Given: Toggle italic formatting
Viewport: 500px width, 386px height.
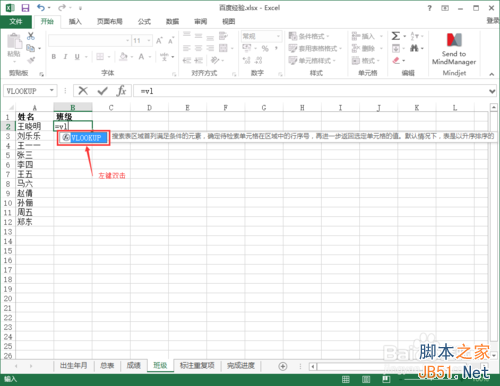Looking at the screenshot, I should (65, 57).
